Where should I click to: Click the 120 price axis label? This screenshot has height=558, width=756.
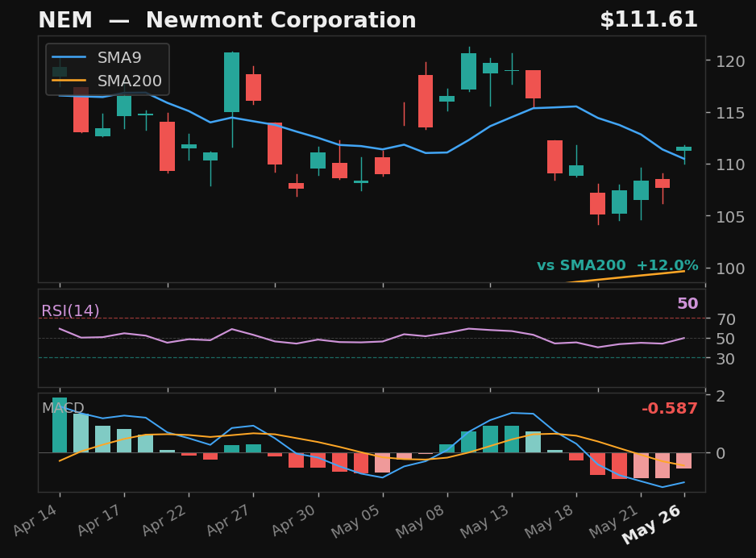730,61
